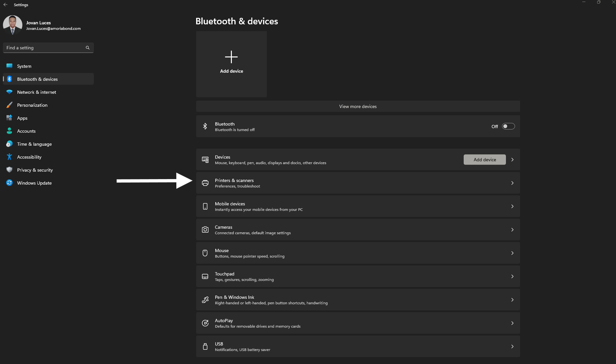Open Mobile devices via its chevron
Image resolution: width=616 pixels, height=364 pixels.
pos(512,206)
